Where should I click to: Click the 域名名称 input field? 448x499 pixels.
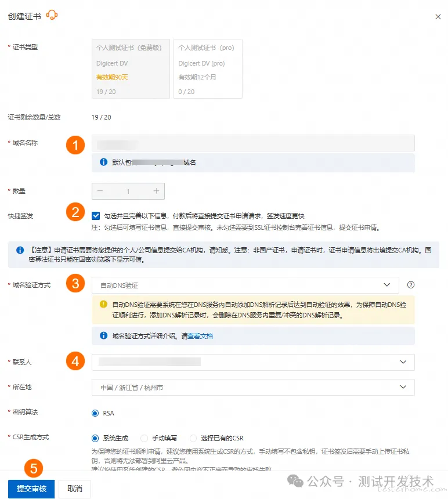pyautogui.click(x=253, y=143)
